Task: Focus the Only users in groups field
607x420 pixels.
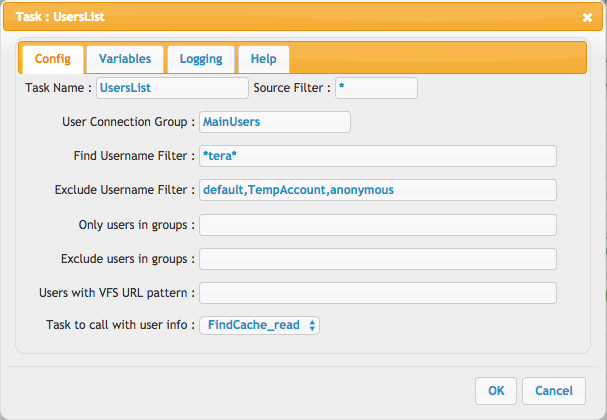Action: click(378, 225)
